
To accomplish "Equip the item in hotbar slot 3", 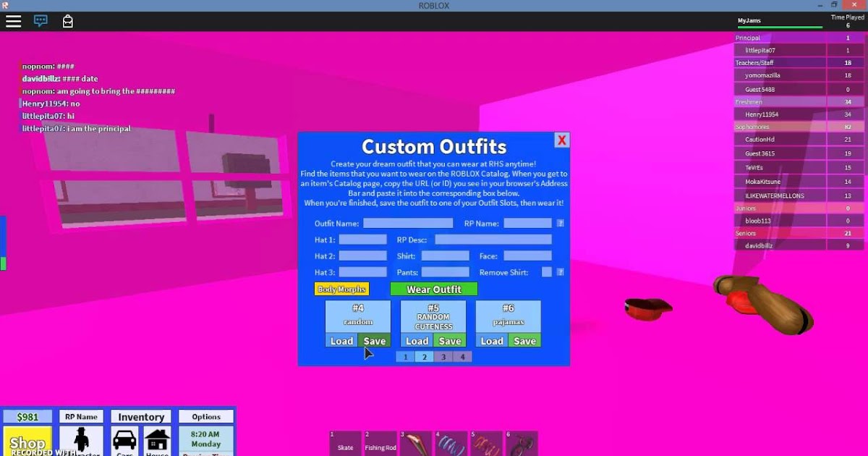I will coord(416,443).
